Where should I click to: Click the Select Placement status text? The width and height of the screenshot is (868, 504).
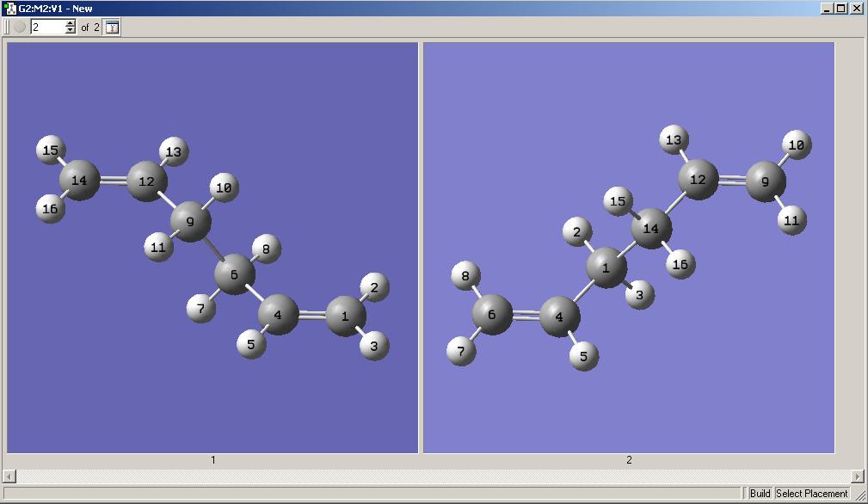coord(811,493)
